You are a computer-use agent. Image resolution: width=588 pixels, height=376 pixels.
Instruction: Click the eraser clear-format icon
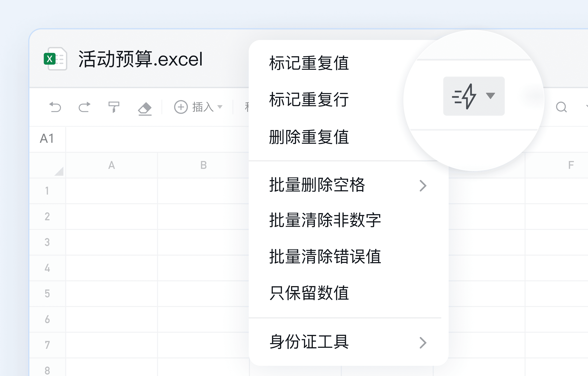pos(145,108)
